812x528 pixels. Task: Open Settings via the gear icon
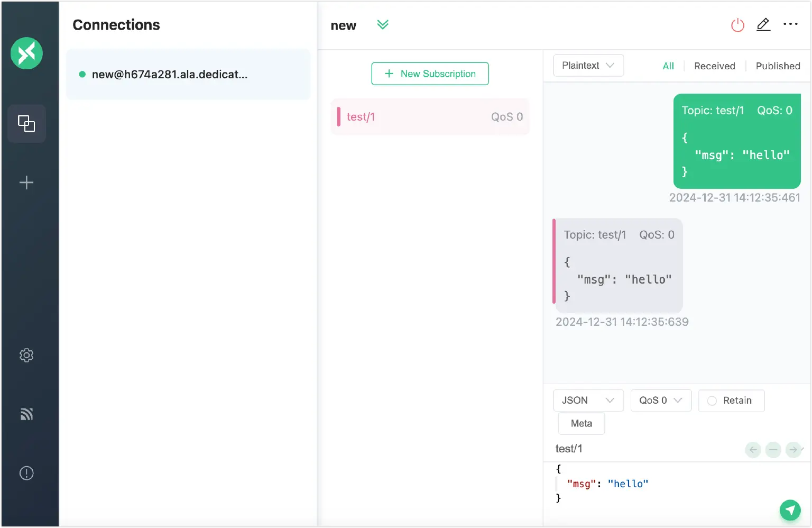coord(26,355)
